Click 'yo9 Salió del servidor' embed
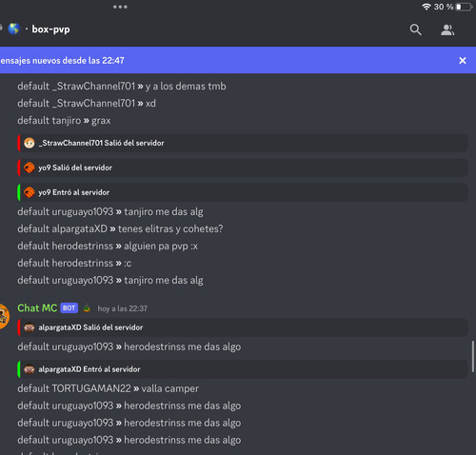Screen dimensions: 476x455 coord(243,168)
